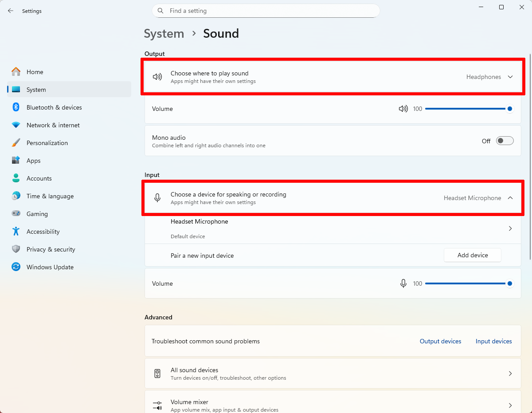
Task: Open Personalization settings
Action: coord(47,142)
